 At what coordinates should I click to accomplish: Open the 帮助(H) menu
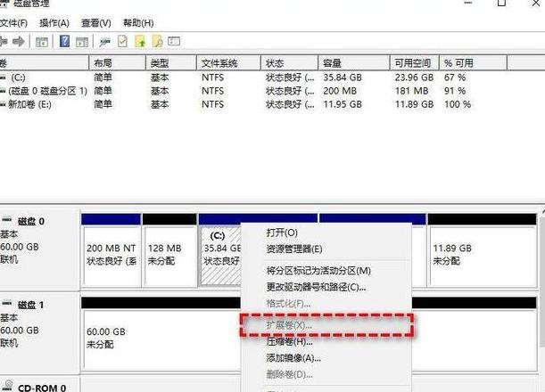138,23
